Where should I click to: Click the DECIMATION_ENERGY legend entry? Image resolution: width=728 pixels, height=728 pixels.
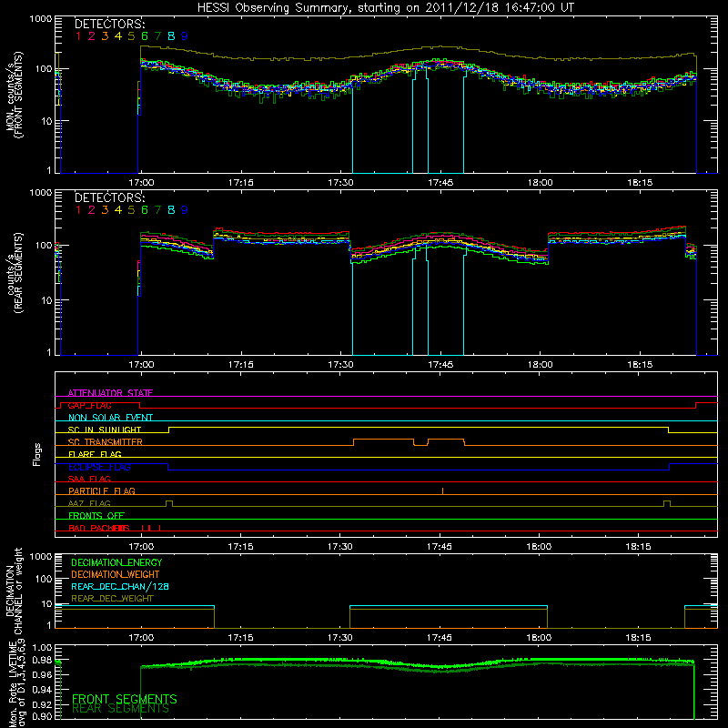tap(116, 562)
